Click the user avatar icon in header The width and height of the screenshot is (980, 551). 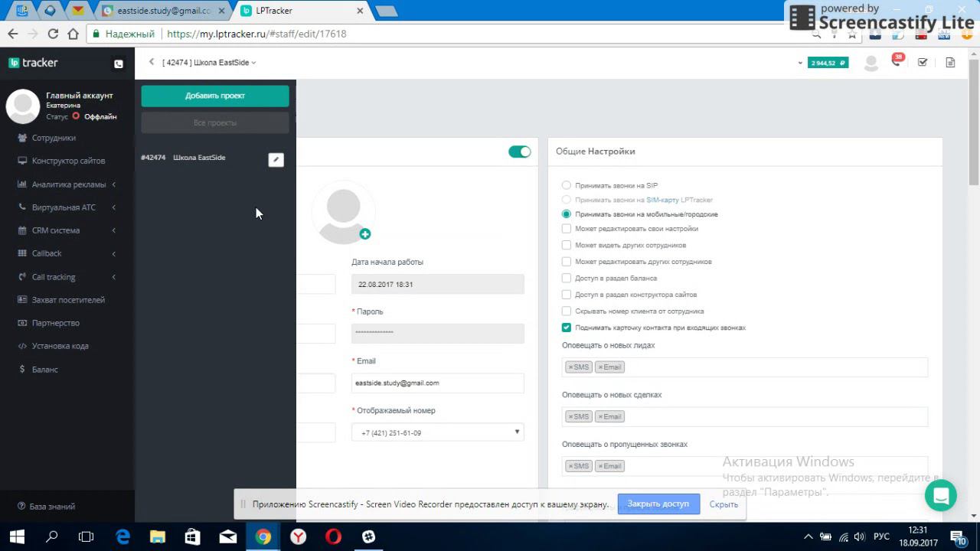point(871,63)
